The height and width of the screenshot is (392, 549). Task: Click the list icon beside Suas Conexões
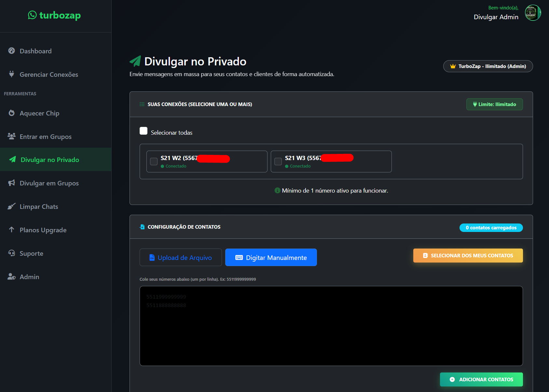142,104
